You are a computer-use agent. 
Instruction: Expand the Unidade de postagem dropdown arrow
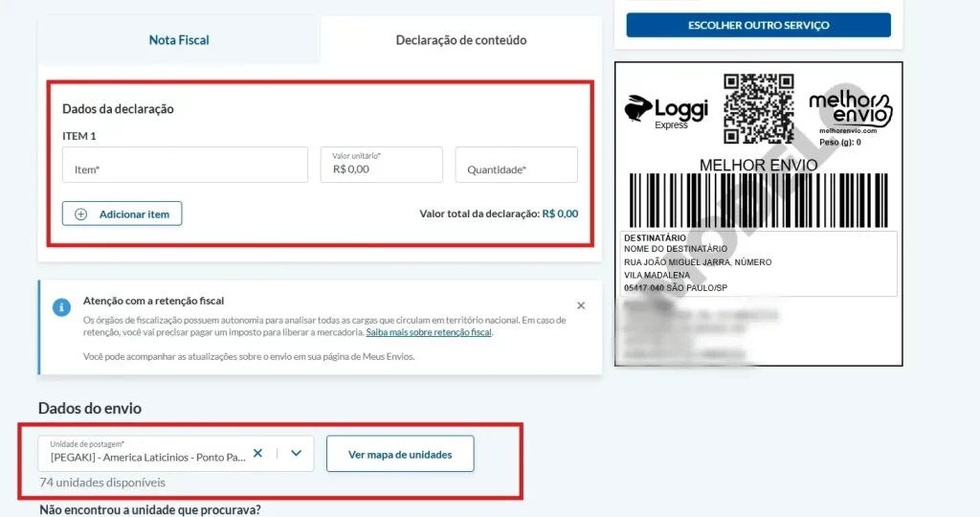click(297, 453)
